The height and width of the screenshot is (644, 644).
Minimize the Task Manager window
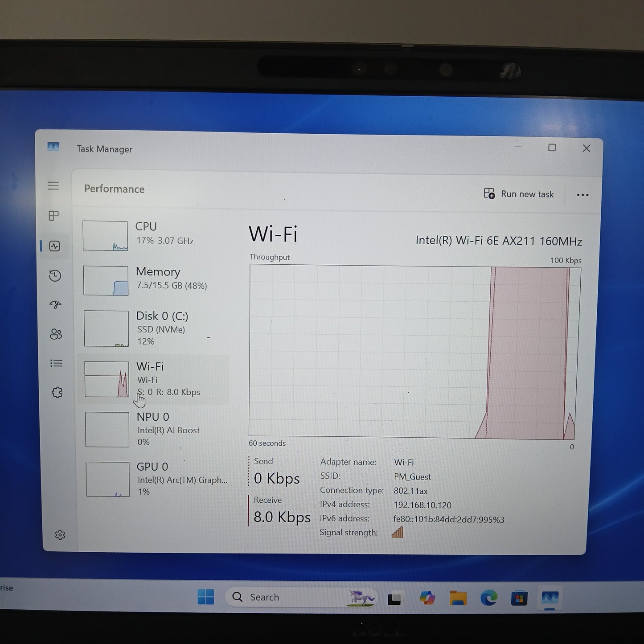tap(518, 147)
